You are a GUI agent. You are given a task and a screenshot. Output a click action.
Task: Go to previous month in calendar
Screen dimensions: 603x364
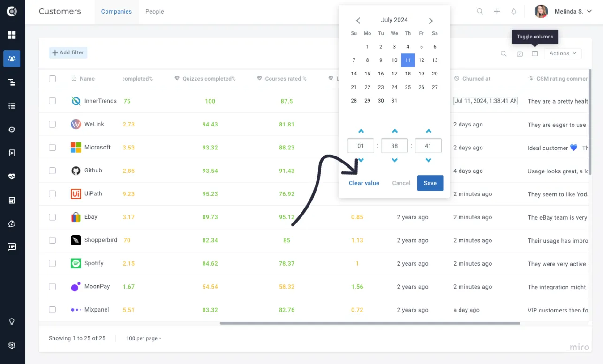click(x=358, y=21)
